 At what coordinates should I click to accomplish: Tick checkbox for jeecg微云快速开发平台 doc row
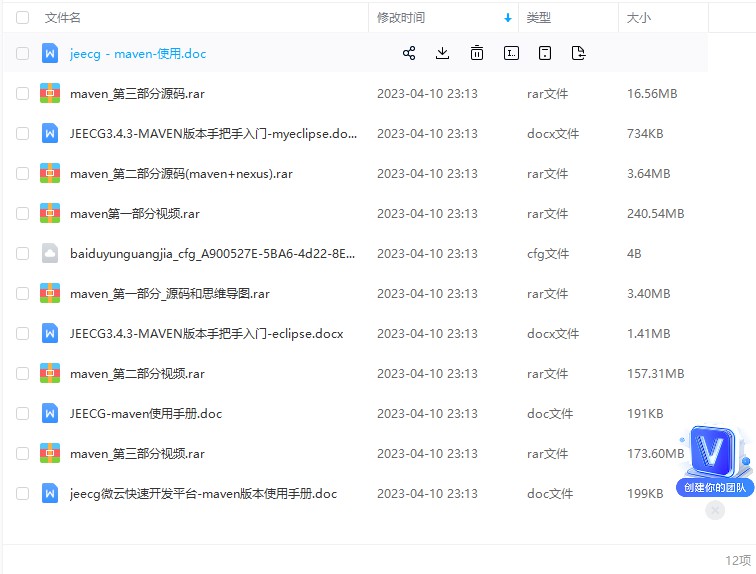click(x=22, y=494)
